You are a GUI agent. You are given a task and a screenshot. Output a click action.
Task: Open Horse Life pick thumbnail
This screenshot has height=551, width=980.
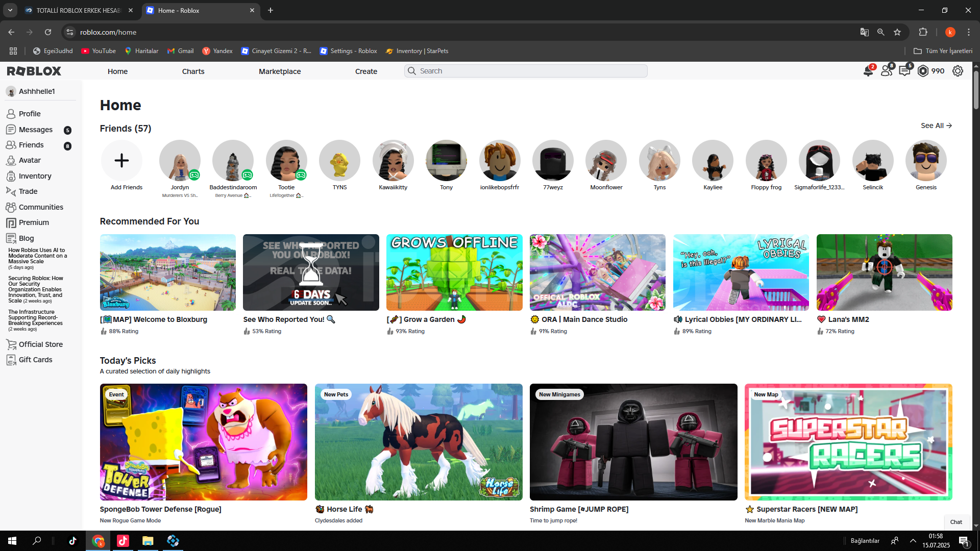(x=419, y=442)
